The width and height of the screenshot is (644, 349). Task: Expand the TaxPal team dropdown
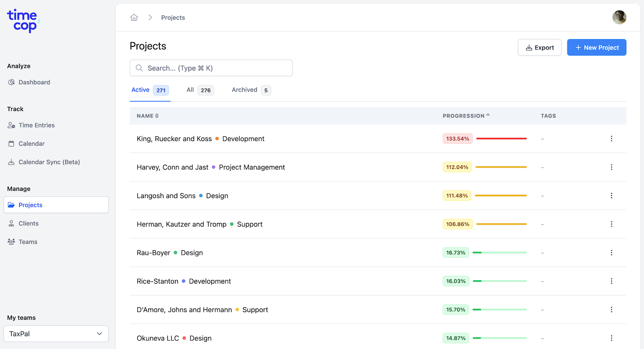point(56,334)
